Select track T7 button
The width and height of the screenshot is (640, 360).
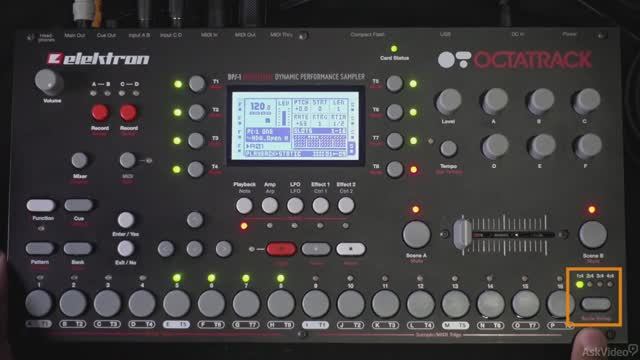(x=394, y=140)
